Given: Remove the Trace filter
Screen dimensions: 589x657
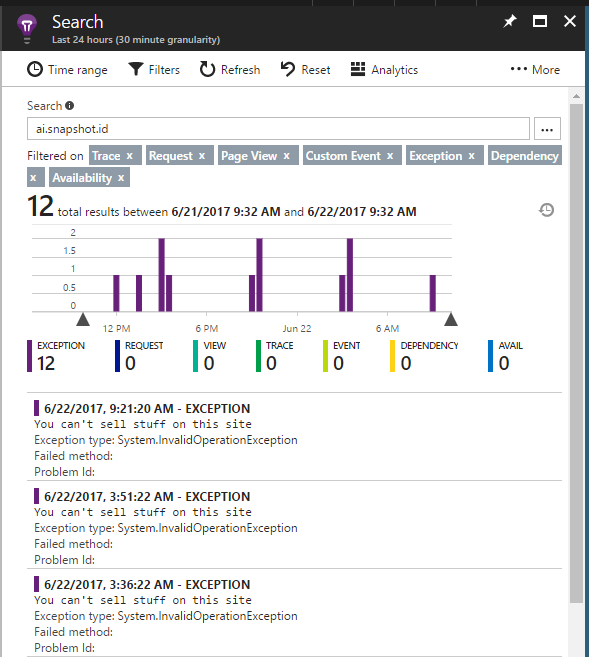Looking at the screenshot, I should point(130,156).
